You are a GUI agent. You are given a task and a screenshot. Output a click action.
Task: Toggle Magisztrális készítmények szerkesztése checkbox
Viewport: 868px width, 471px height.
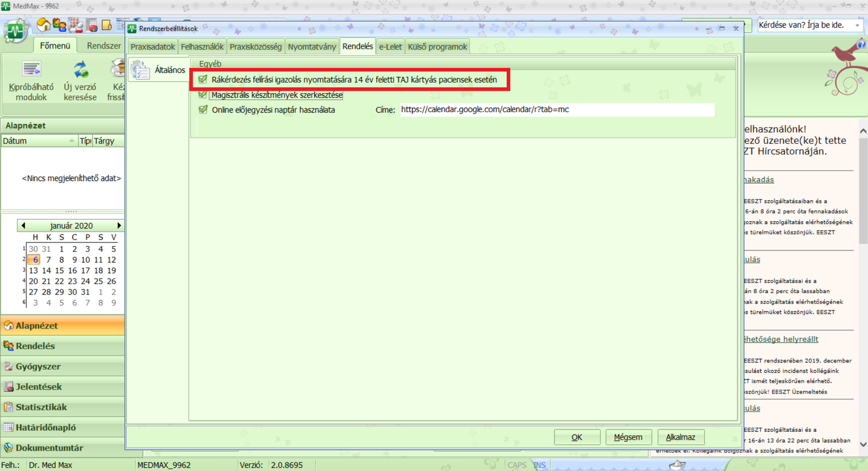203,95
